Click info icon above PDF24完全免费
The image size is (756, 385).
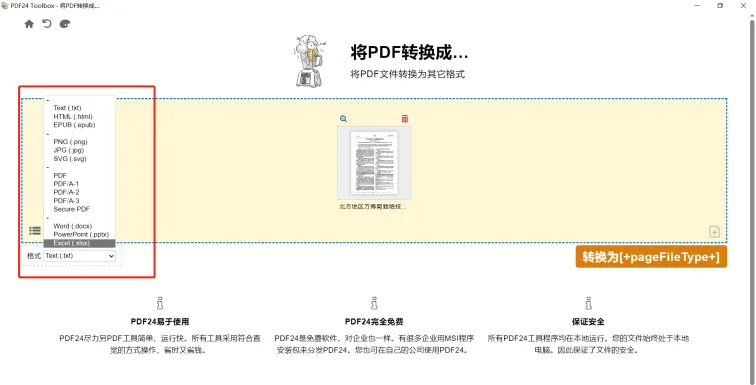374,303
